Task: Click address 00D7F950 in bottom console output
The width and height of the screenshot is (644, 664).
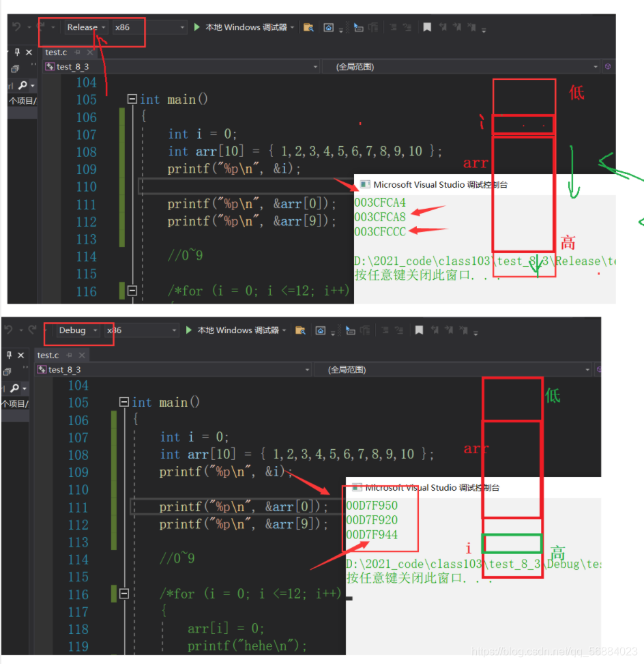Action: click(x=372, y=505)
